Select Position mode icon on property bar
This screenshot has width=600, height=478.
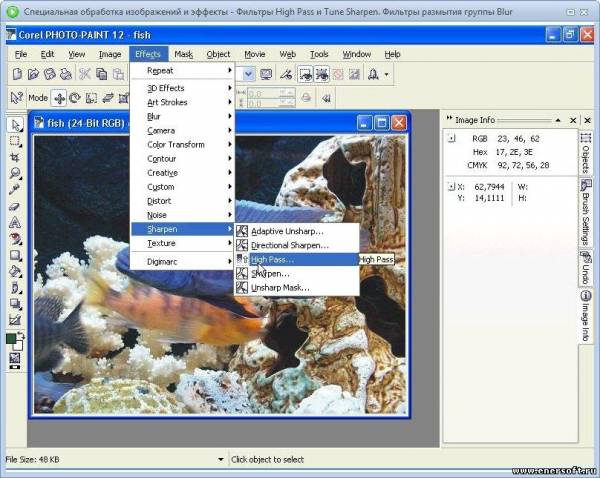[59, 98]
